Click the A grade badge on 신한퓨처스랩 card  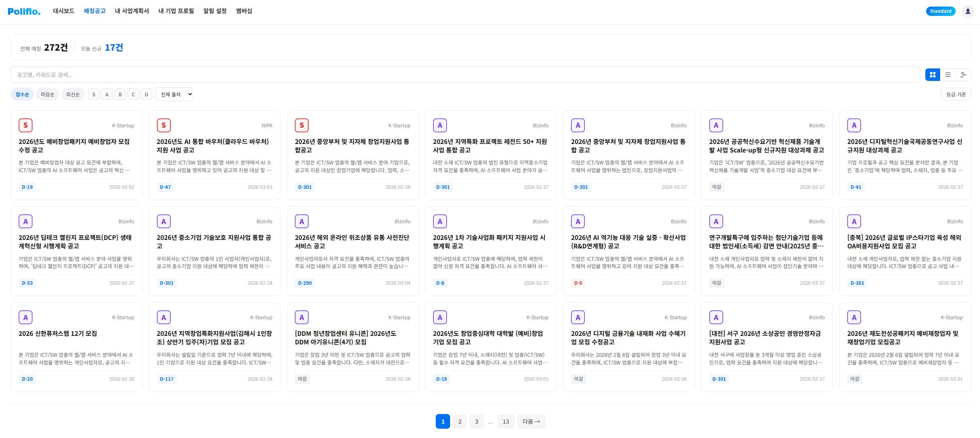[26, 317]
